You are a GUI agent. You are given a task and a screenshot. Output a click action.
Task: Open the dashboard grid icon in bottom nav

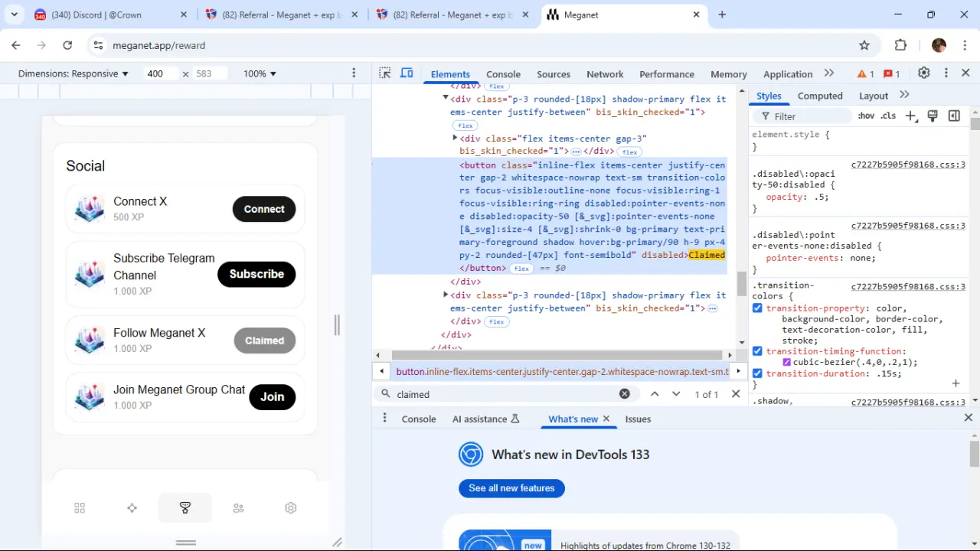tap(80, 508)
